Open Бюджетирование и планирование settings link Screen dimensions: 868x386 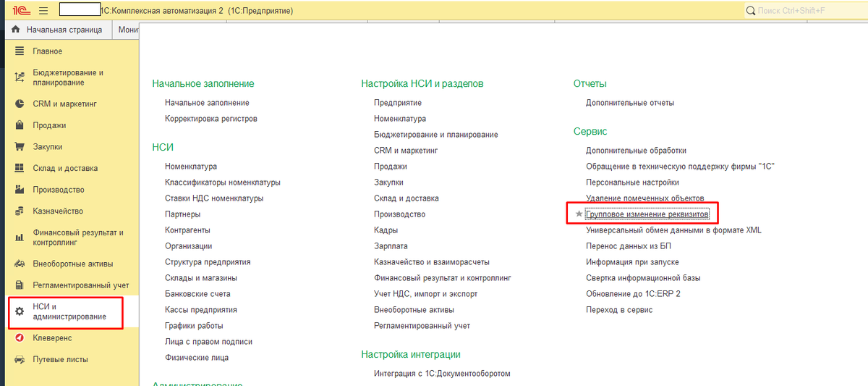coord(436,135)
